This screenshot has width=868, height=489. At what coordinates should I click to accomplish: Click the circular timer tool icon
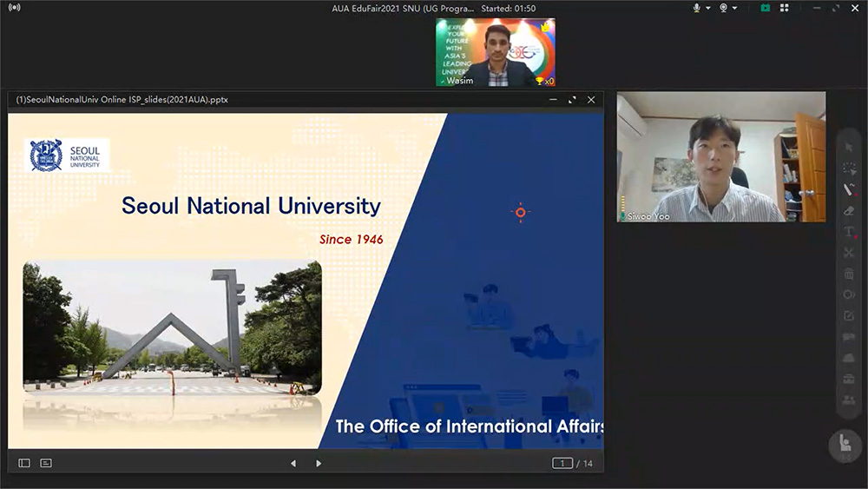tap(849, 294)
